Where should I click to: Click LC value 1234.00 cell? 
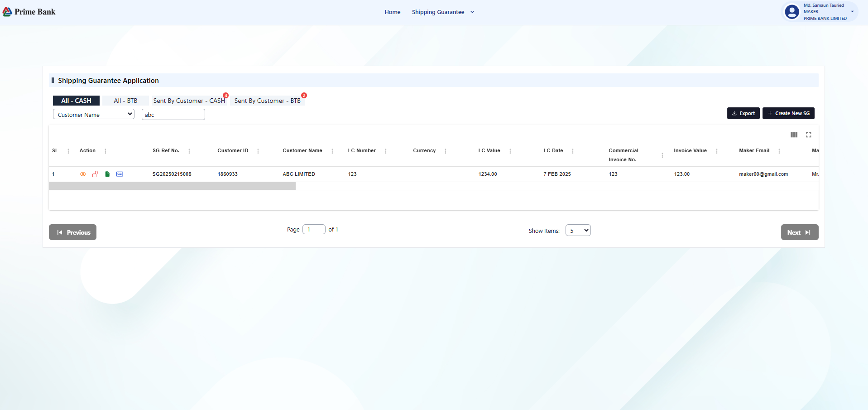click(x=488, y=174)
